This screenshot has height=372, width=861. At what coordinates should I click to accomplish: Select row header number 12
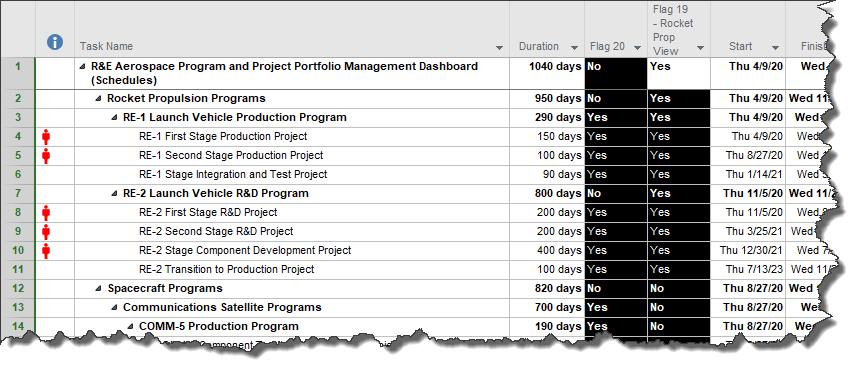tap(18, 289)
